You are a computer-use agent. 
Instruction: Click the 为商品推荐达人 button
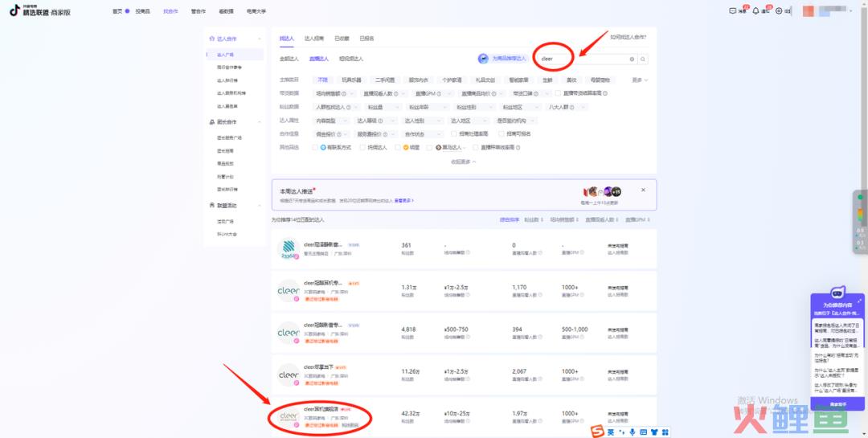[x=502, y=59]
